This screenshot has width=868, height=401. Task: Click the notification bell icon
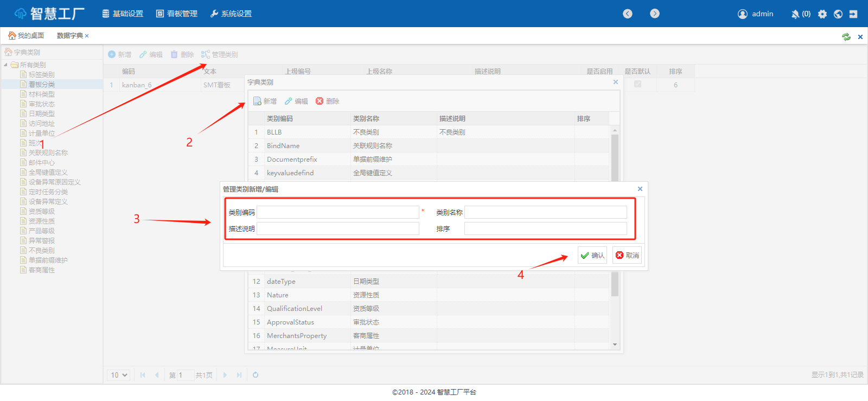point(795,14)
